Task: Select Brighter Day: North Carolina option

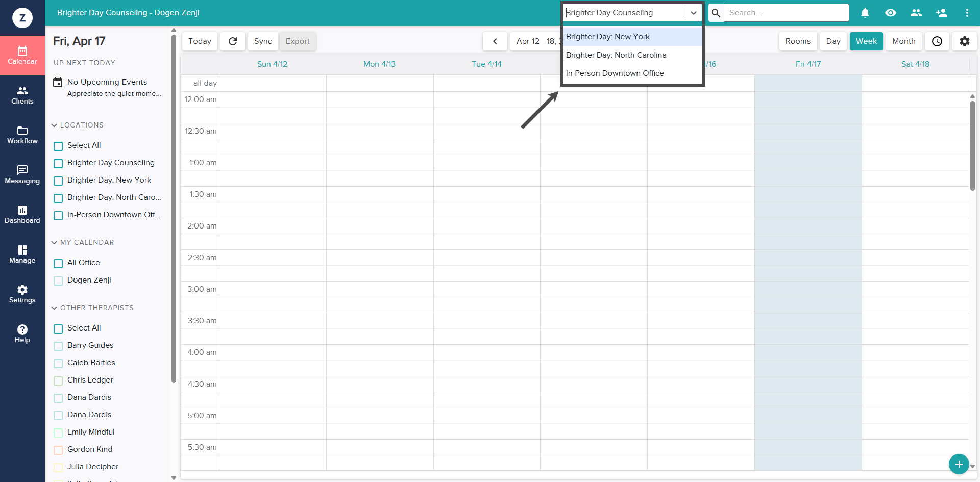Action: (x=632, y=55)
